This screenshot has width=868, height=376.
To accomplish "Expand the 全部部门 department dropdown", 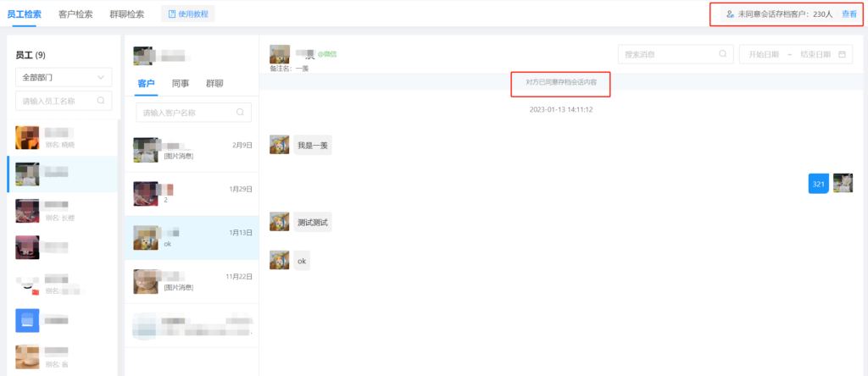I will pos(64,77).
